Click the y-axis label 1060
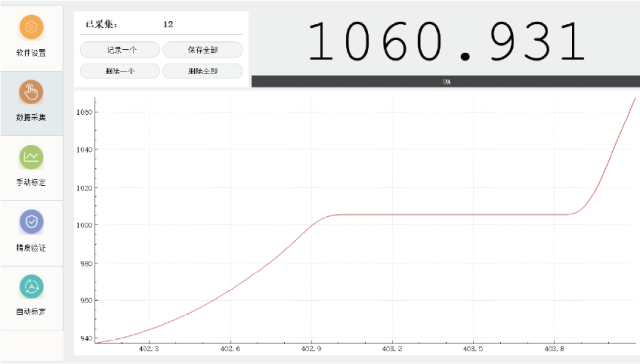Screen dimensions: 640x364 pyautogui.click(x=84, y=112)
